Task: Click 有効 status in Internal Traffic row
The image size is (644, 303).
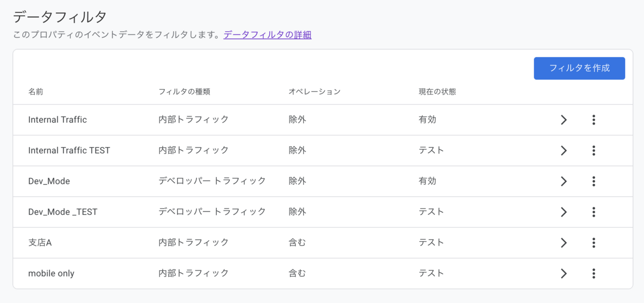Action: (427, 120)
